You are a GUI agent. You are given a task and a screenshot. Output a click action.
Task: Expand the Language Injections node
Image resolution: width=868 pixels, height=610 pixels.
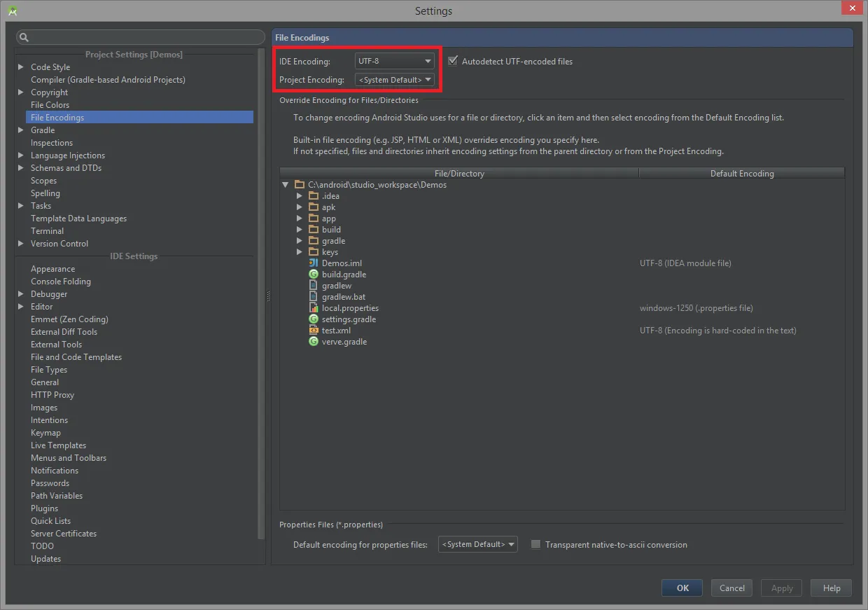(x=21, y=155)
